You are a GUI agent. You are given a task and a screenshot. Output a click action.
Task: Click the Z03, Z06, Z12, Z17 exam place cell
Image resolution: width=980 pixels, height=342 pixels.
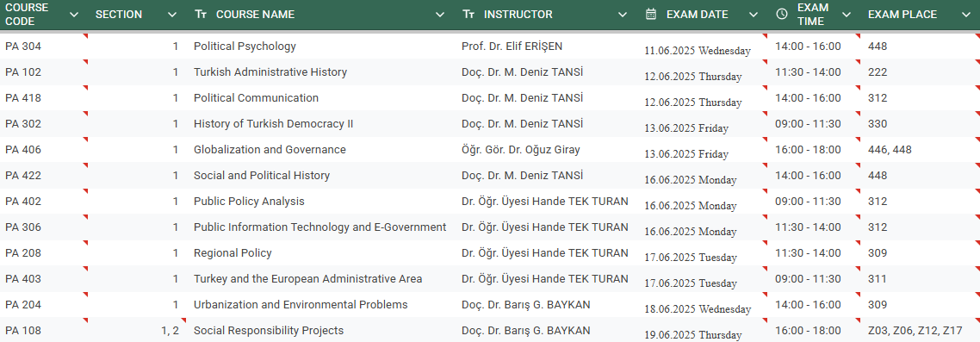921,331
